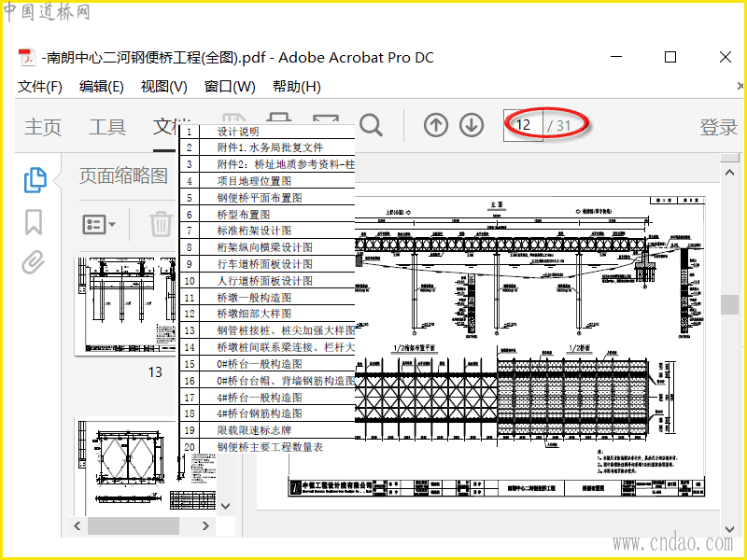
Task: Minimize the Acrobat window
Action: pos(616,57)
